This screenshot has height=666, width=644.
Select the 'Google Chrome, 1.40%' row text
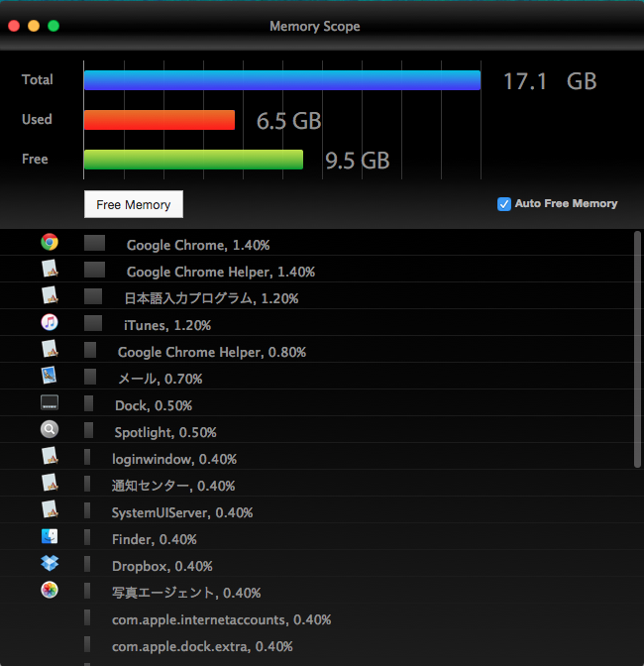tap(198, 245)
